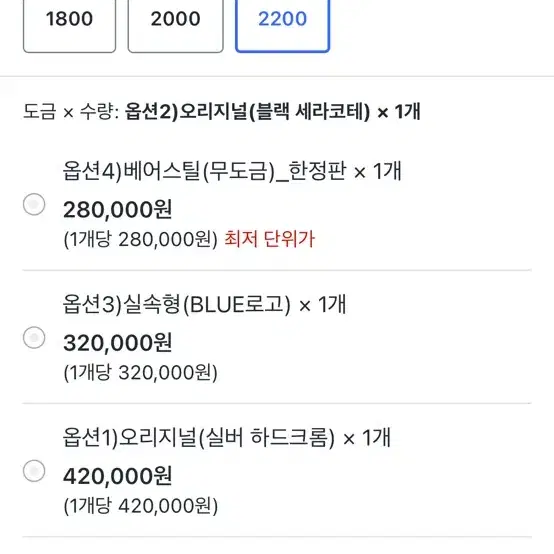Click the 도금 × 수량 header label

(71, 112)
